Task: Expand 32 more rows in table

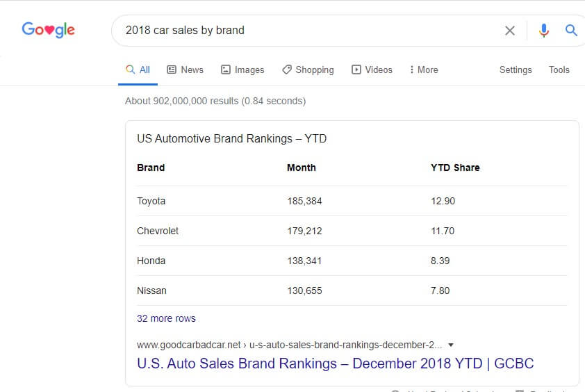Action: [166, 318]
